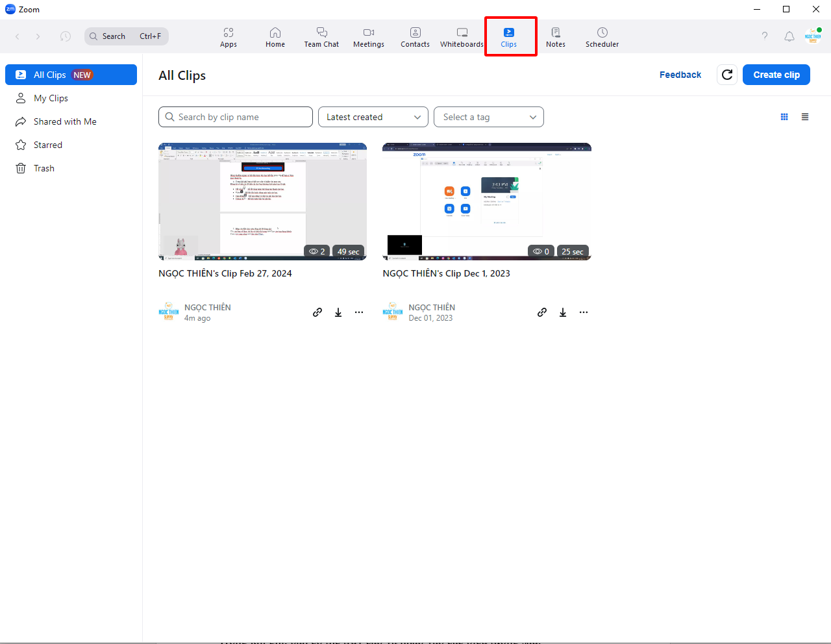The height and width of the screenshot is (644, 831).
Task: Show the history clock icon
Action: click(x=66, y=36)
